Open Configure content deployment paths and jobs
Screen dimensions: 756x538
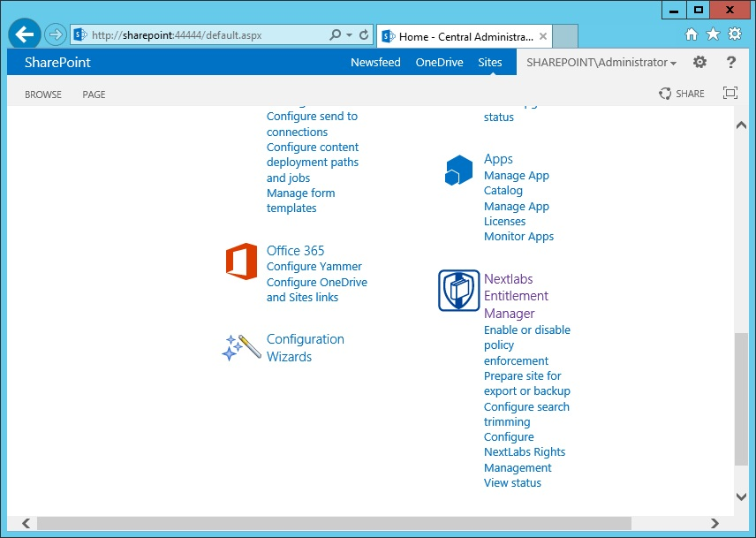313,163
